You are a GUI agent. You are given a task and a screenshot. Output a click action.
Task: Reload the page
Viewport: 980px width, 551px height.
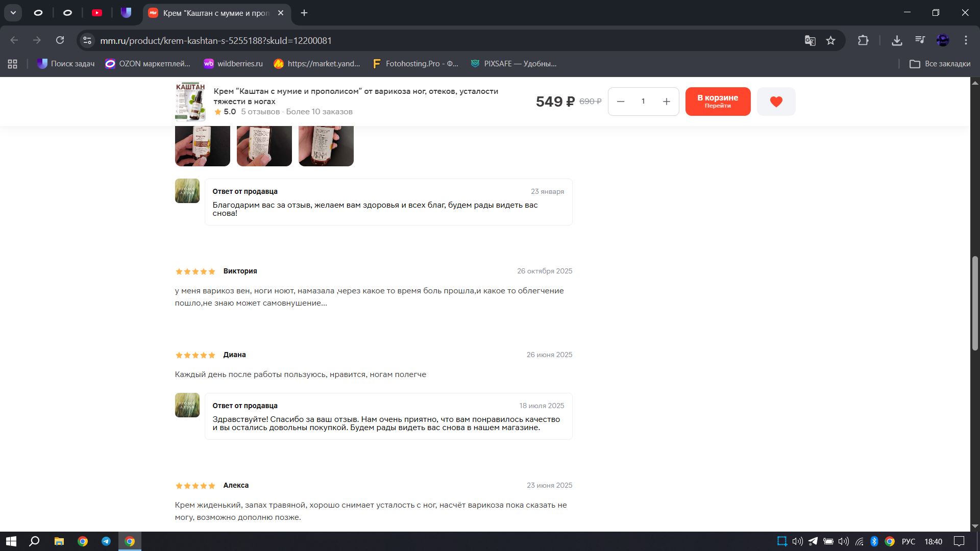pyautogui.click(x=60, y=40)
